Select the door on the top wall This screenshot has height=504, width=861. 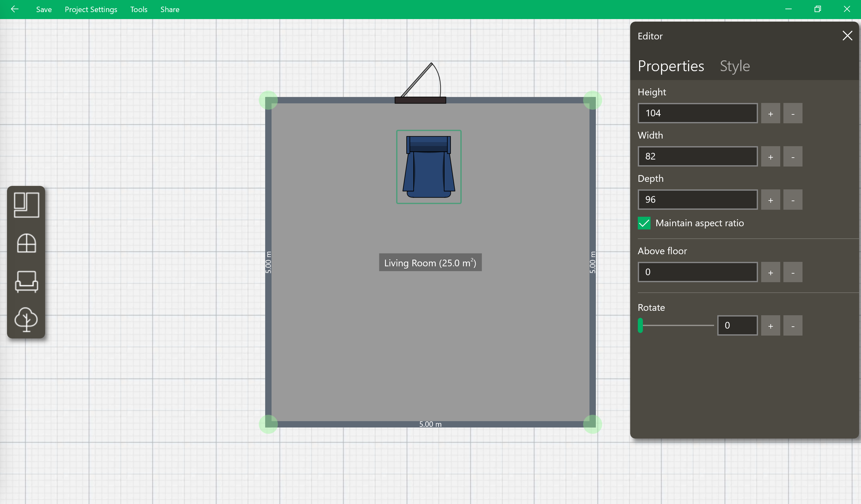click(x=420, y=100)
